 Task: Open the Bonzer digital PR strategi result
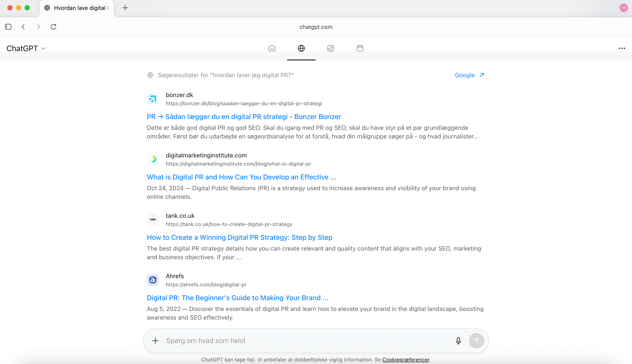coord(244,116)
